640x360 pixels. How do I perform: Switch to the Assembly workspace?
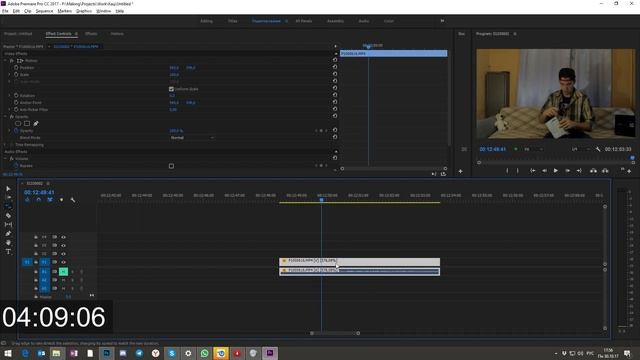coord(335,21)
